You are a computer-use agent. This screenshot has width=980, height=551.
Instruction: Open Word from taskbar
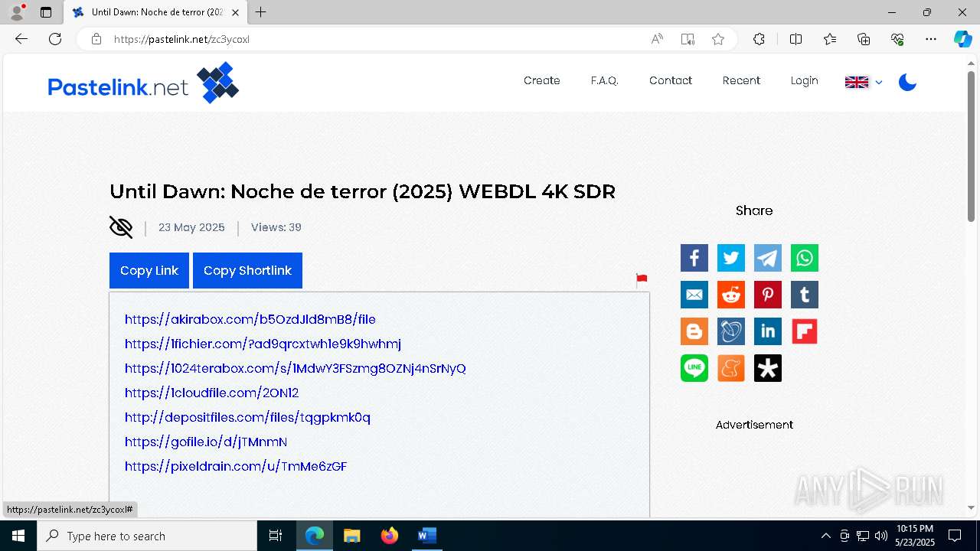[x=426, y=536]
